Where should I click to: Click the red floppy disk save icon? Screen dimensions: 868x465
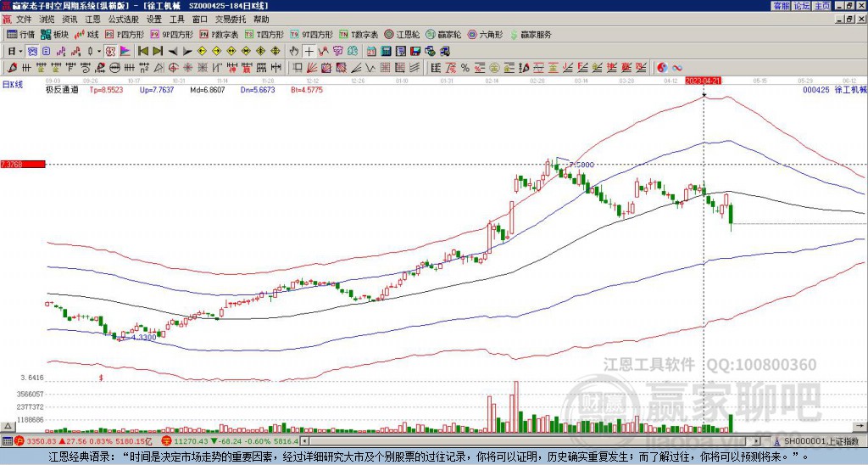[x=415, y=52]
